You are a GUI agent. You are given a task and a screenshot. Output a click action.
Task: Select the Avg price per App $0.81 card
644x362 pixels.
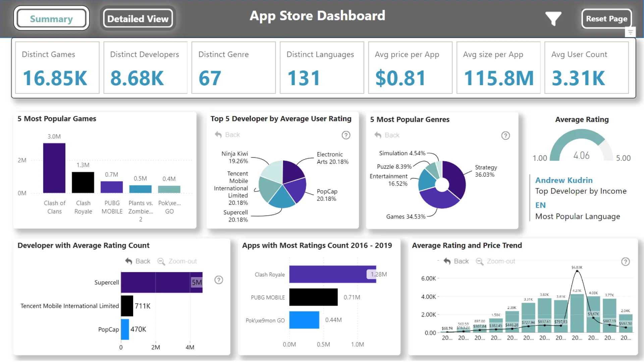pyautogui.click(x=410, y=67)
